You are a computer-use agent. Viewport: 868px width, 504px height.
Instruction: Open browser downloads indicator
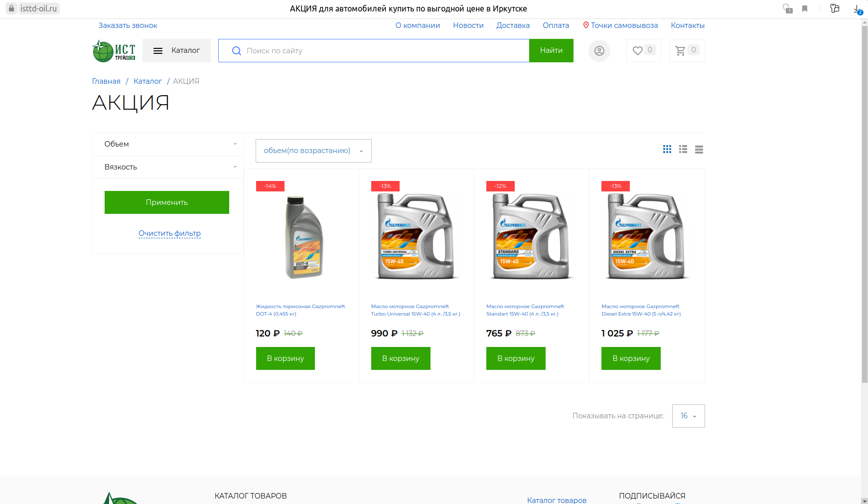click(x=858, y=9)
